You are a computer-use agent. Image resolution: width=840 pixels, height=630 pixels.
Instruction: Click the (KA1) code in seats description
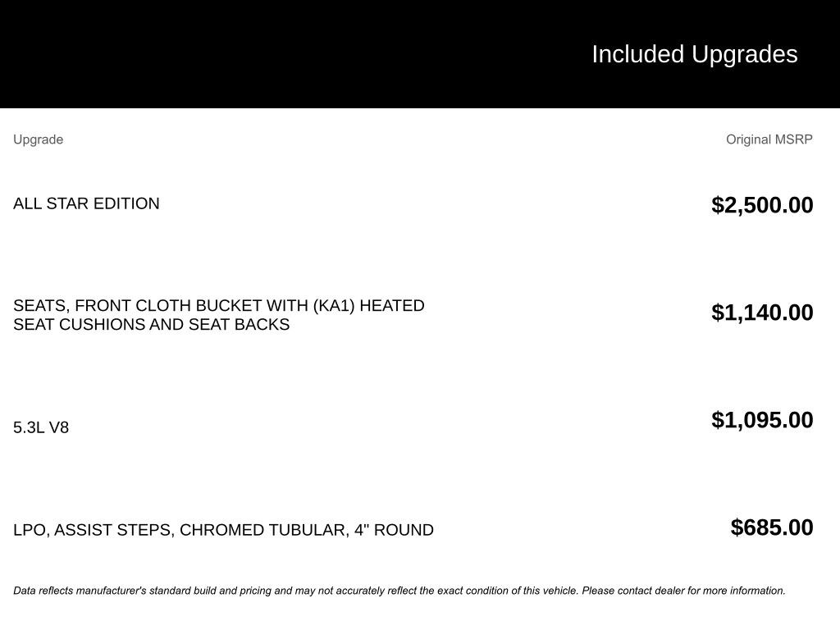[x=334, y=306]
